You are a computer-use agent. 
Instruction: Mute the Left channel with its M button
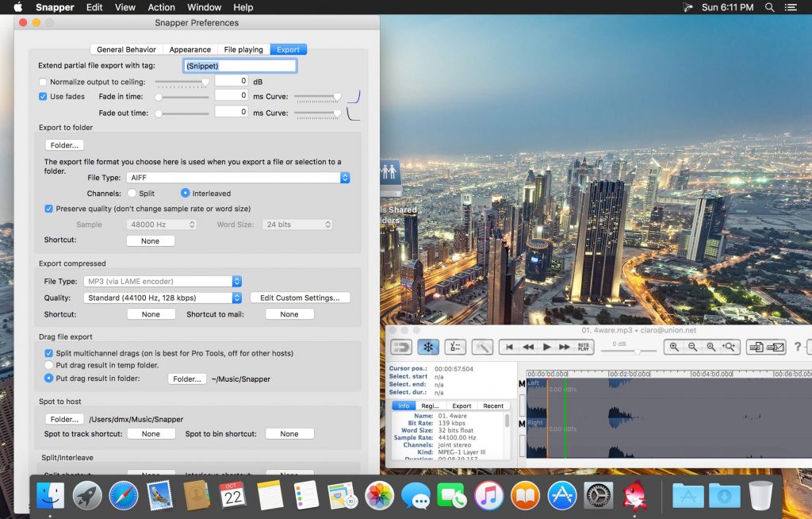click(x=522, y=383)
